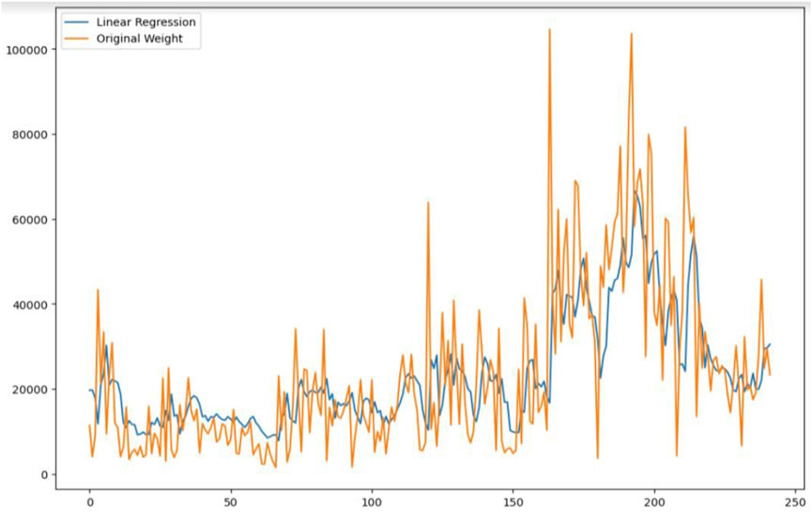Click the Linear Regression legend label
The width and height of the screenshot is (812, 512).
(146, 23)
